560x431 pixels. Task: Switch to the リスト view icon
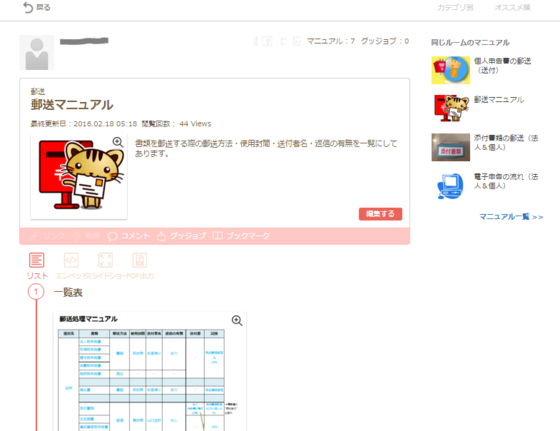(x=36, y=260)
